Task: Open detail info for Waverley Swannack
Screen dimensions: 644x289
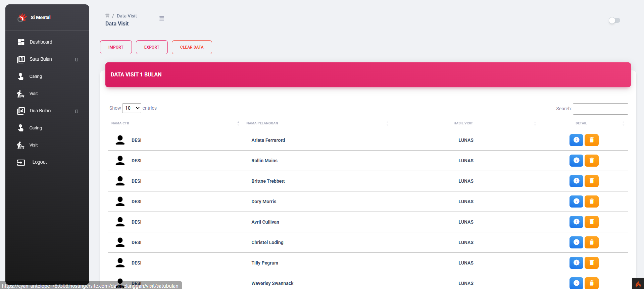Action: [x=576, y=283]
